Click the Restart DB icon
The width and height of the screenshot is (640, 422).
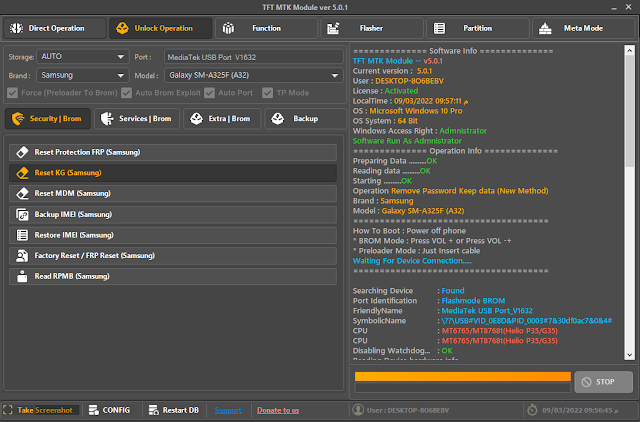(x=152, y=410)
